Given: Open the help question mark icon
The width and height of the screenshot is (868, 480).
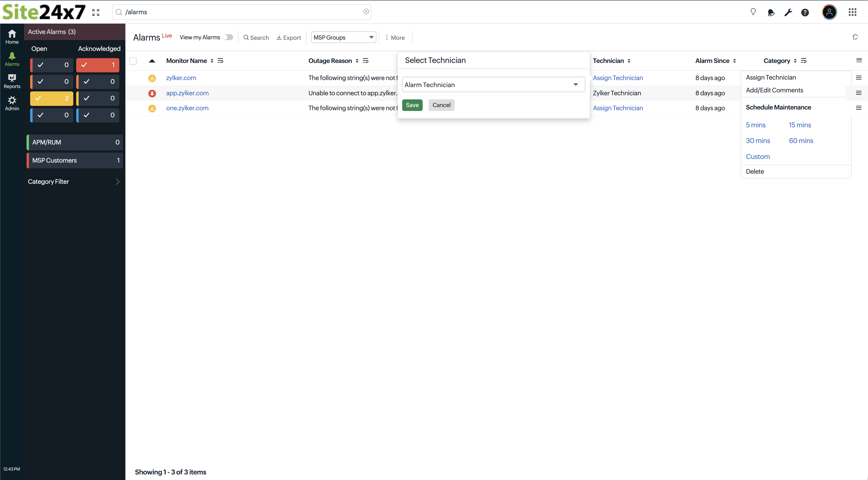Looking at the screenshot, I should (805, 13).
